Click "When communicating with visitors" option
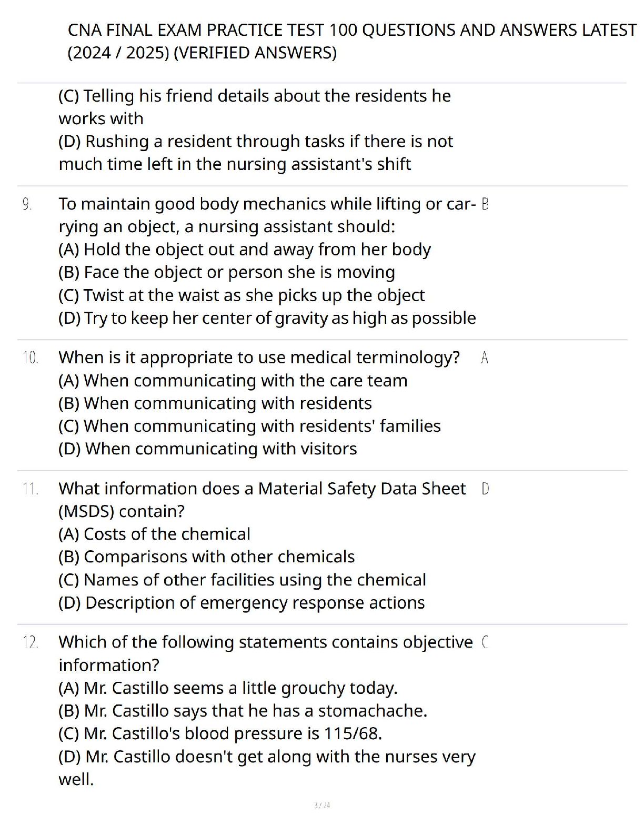The height and width of the screenshot is (834, 644). (x=207, y=449)
